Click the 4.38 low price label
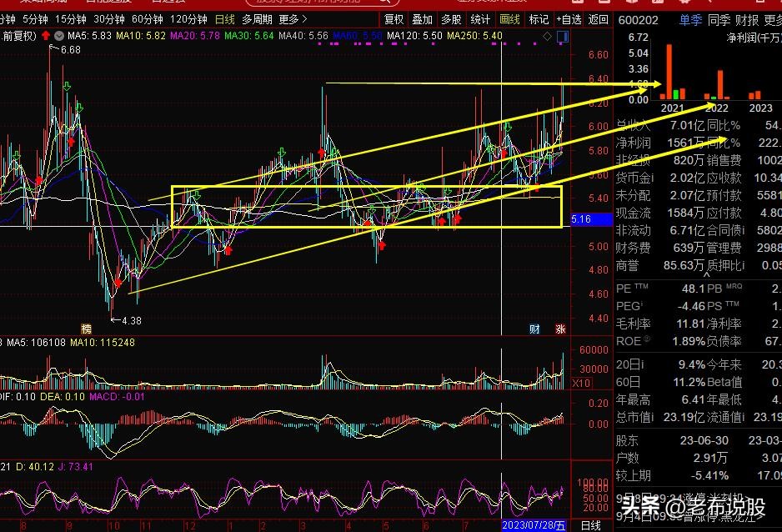 pos(132,320)
